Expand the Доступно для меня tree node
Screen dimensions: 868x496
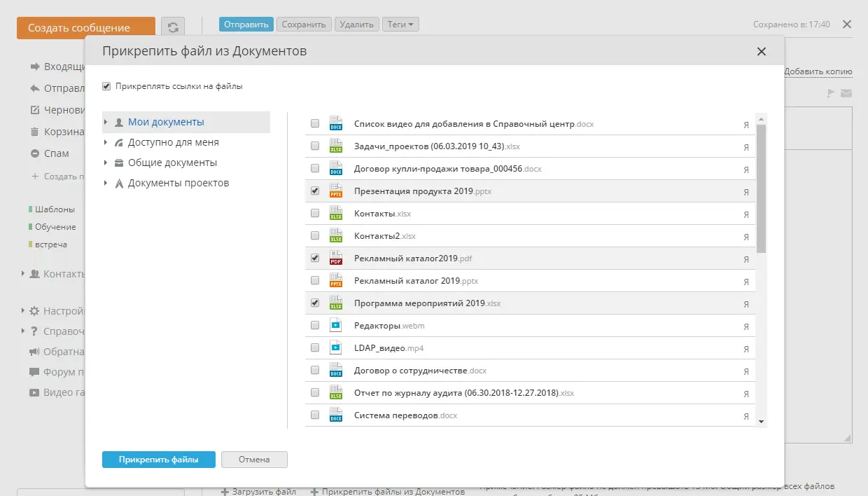coord(106,143)
